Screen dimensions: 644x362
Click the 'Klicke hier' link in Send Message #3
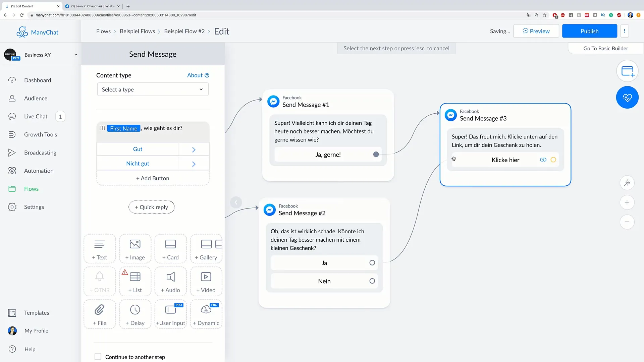click(505, 160)
